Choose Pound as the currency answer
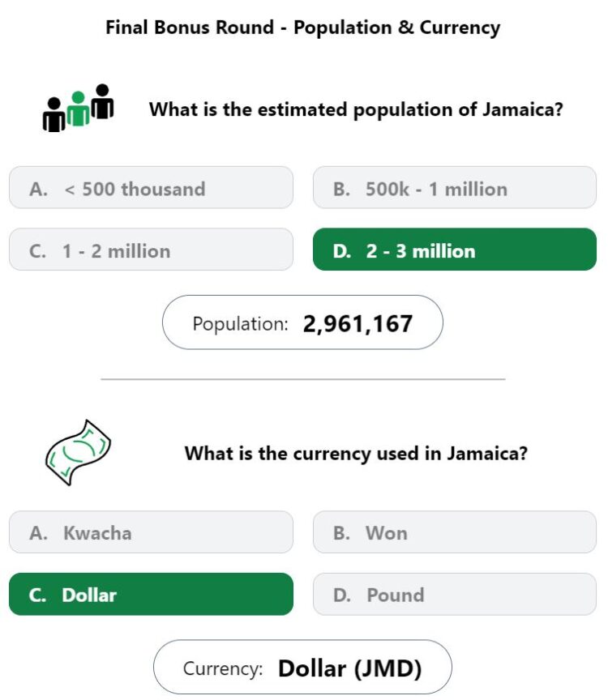Screen dimensions: 608x700 click(x=454, y=594)
